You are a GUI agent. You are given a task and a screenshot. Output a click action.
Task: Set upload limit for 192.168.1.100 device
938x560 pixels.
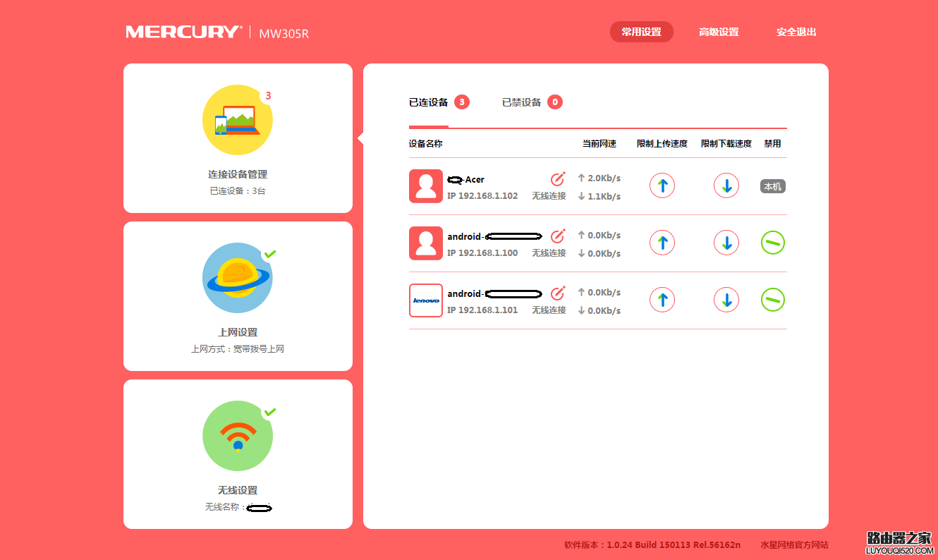coord(662,243)
